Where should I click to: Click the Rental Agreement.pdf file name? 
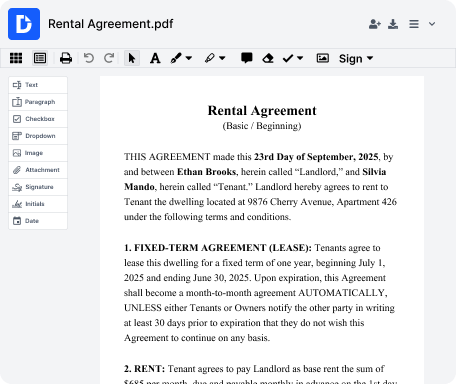point(111,24)
